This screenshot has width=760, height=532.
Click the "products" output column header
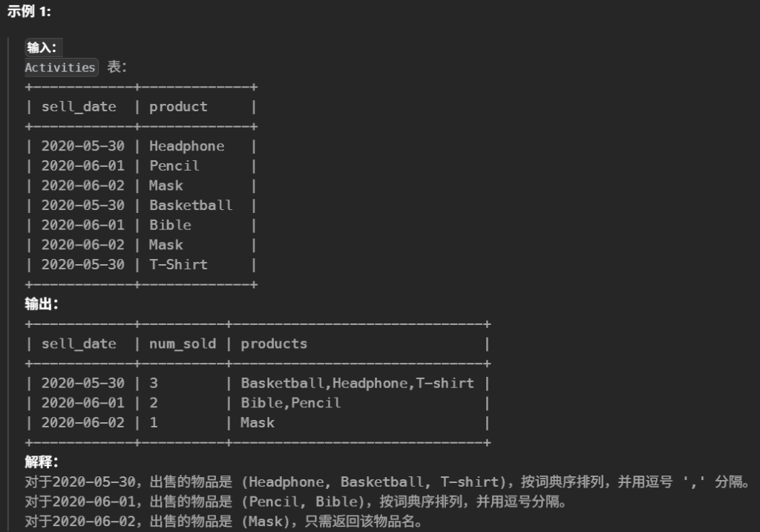(274, 344)
